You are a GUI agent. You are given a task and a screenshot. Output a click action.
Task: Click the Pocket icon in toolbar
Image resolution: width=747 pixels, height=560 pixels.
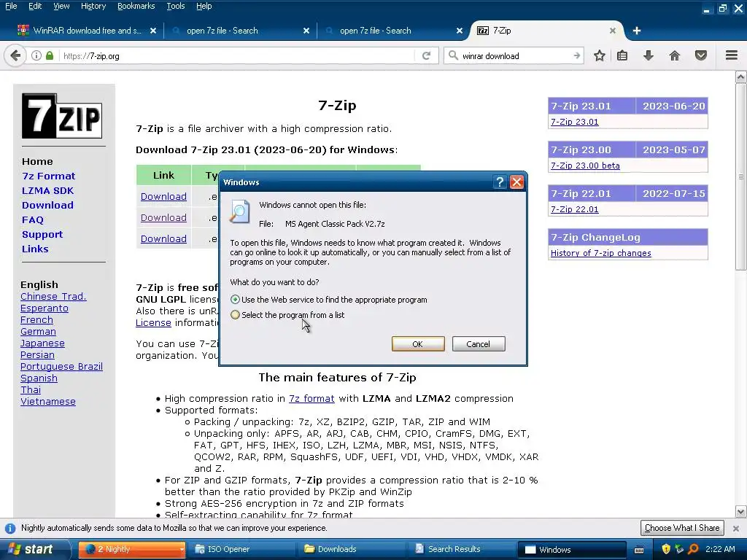point(701,55)
